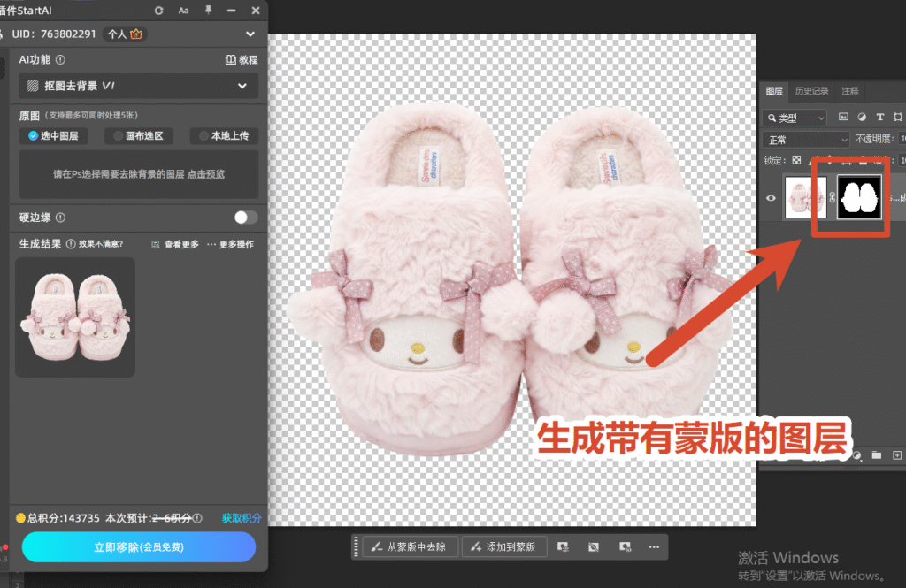Click 效果不满意? help link
Screen dimensions: 906x588
tap(101, 244)
